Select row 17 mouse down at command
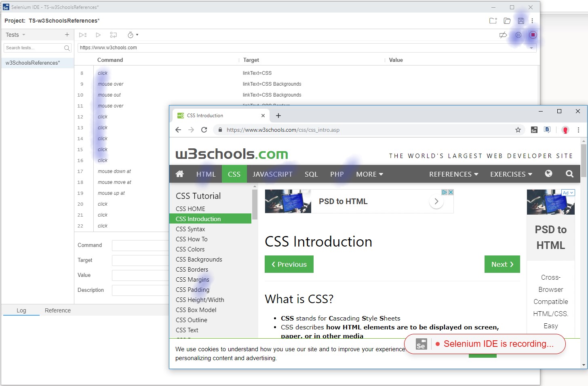Screen dimensions: 588x386 pyautogui.click(x=122, y=171)
